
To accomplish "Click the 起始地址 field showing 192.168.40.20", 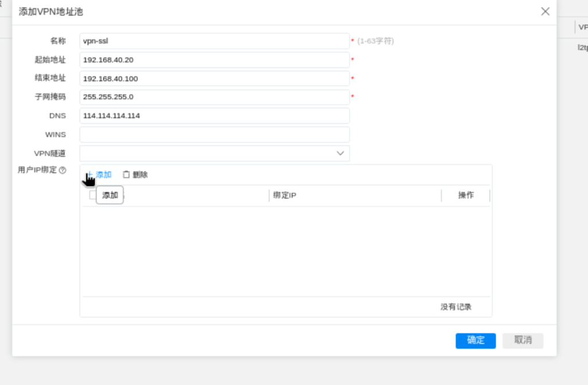I will point(214,60).
